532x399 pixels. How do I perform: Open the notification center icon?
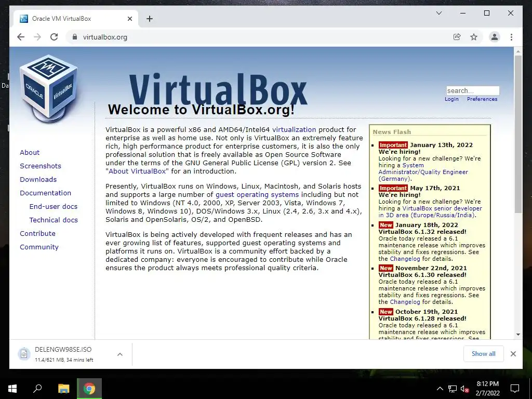(x=515, y=389)
